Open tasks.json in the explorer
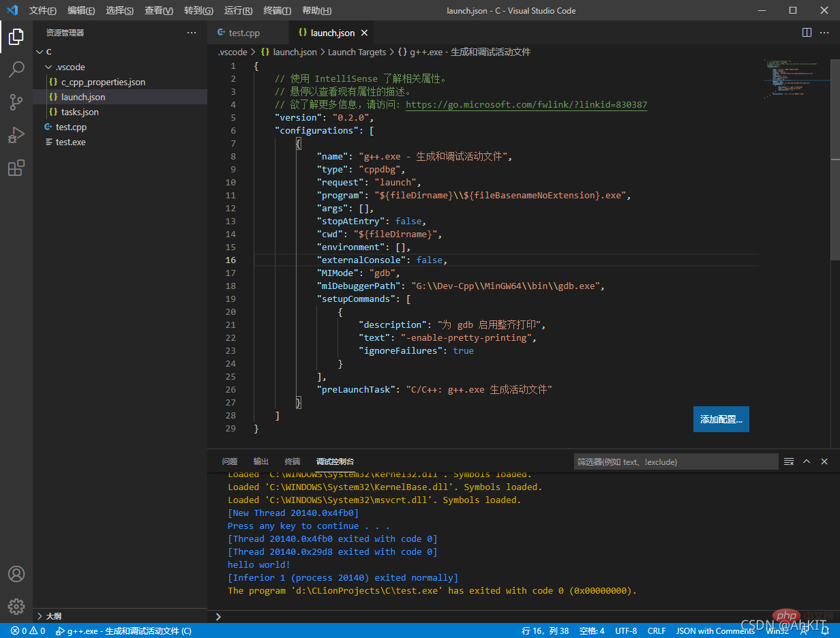Image resolution: width=840 pixels, height=638 pixels. tap(80, 112)
